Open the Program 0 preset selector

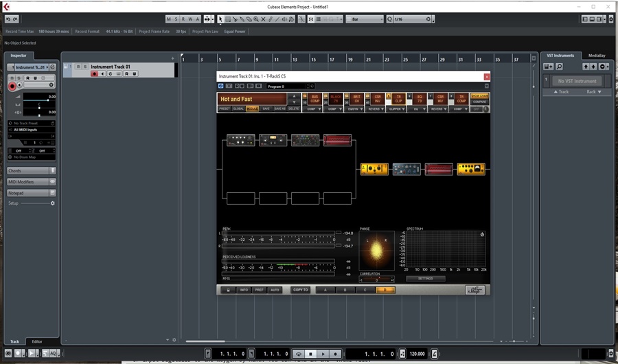286,86
